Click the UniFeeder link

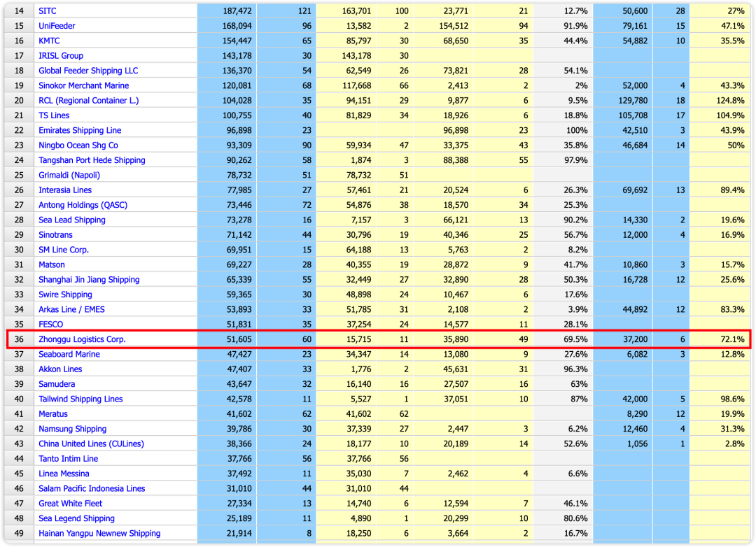tap(57, 26)
